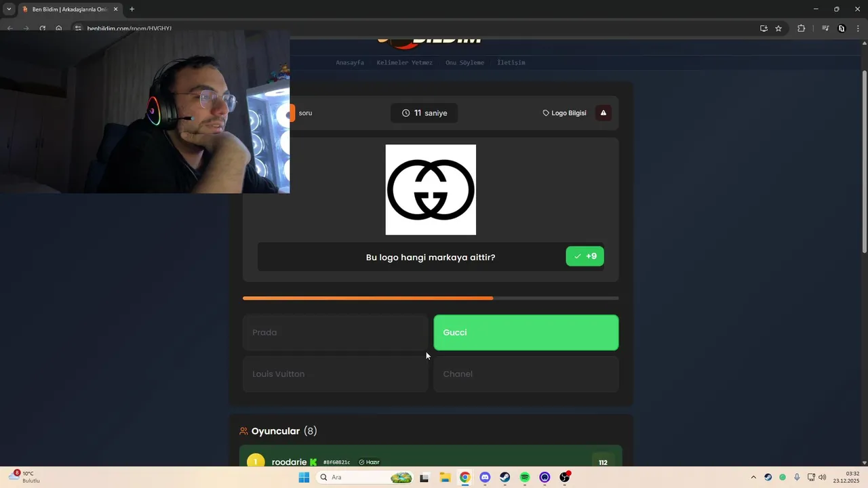Click player name roodarie in list
Screen dimensions: 868x488
pyautogui.click(x=290, y=462)
